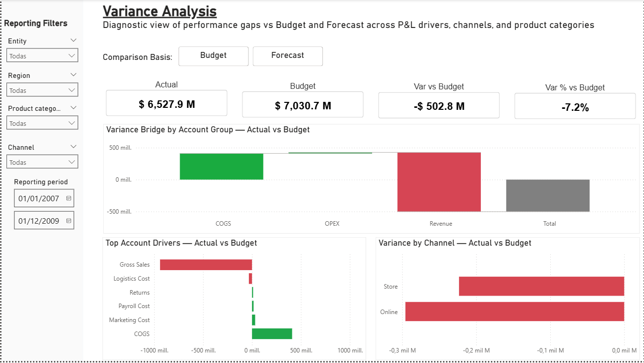Click the Revenue bar in the variance bridge
The height and width of the screenshot is (363, 644).
pyautogui.click(x=438, y=182)
